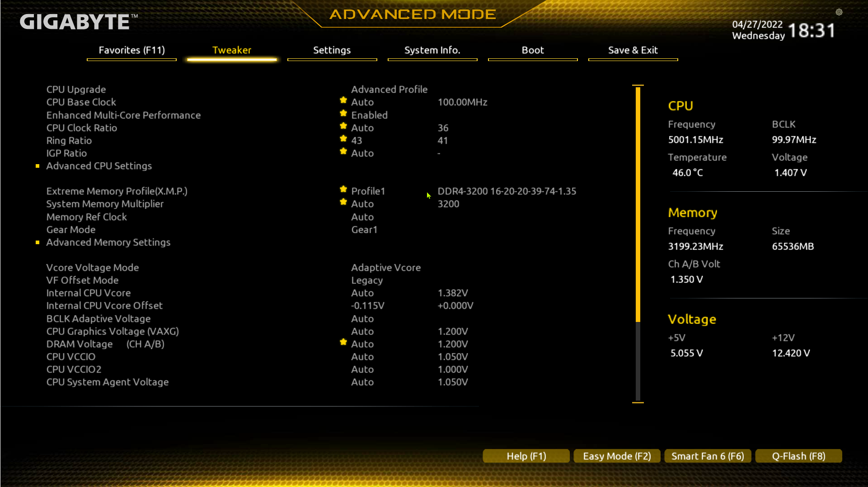Set DRAM Voltage (CH A/B) Auto value
The height and width of the screenshot is (487, 868).
[x=362, y=344]
